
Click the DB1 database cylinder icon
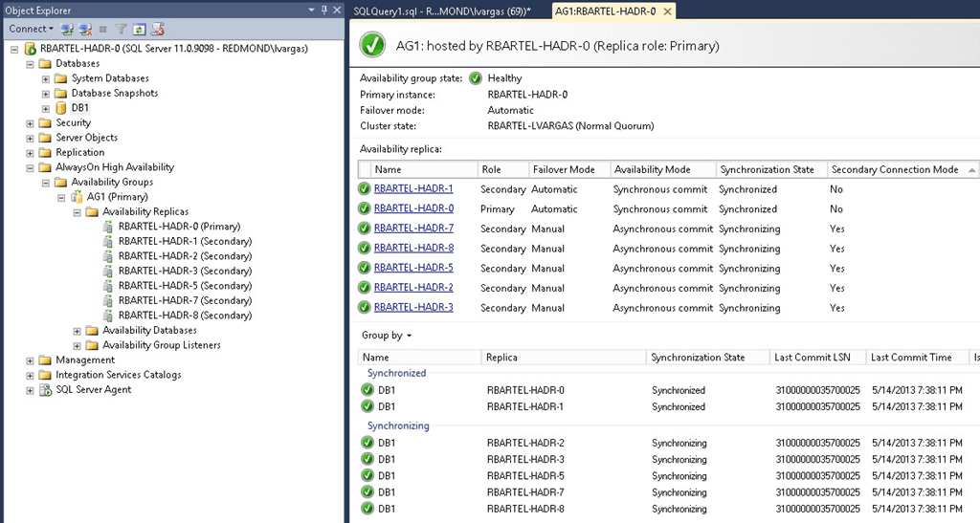pyautogui.click(x=61, y=108)
